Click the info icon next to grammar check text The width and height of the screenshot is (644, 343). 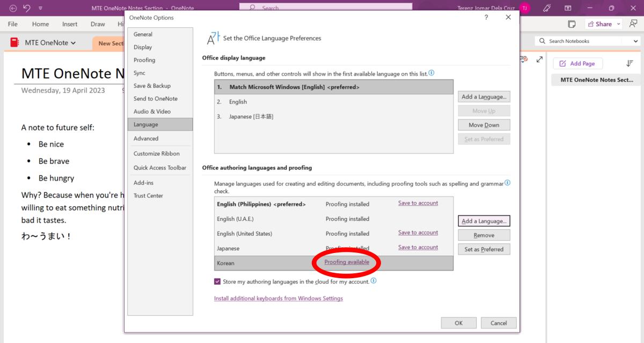[507, 183]
